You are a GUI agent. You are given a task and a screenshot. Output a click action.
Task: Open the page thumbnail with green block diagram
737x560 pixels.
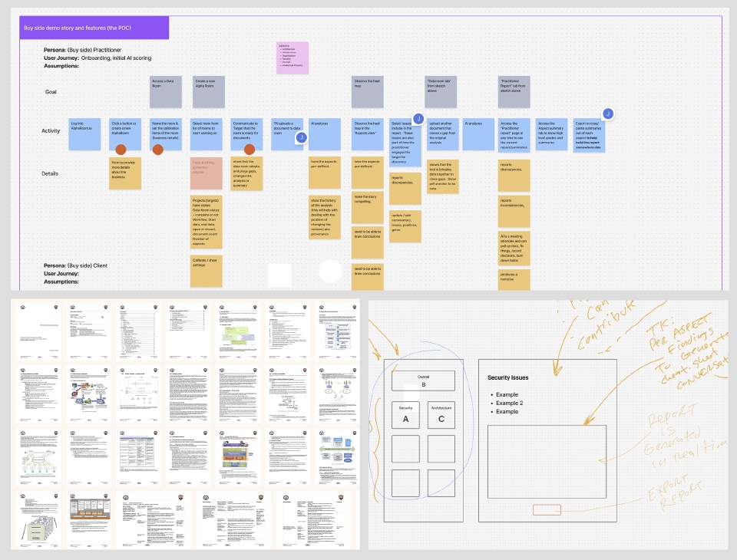[239, 331]
